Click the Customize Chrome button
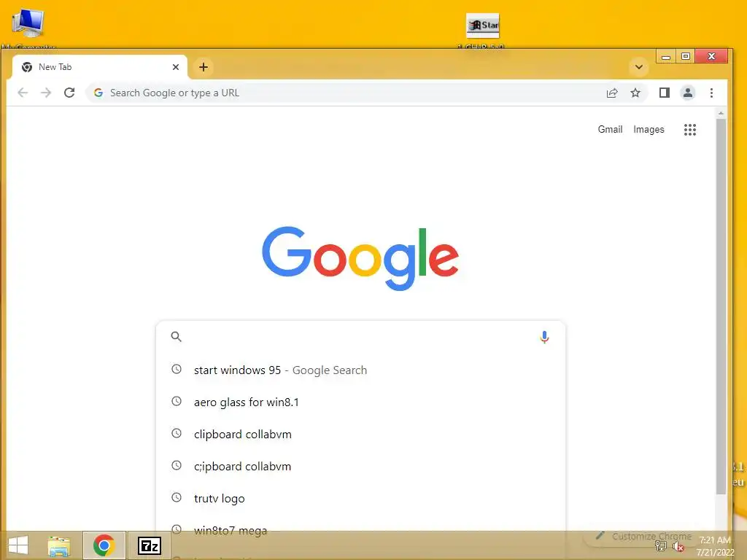Viewport: 747px width, 560px height. (644, 536)
